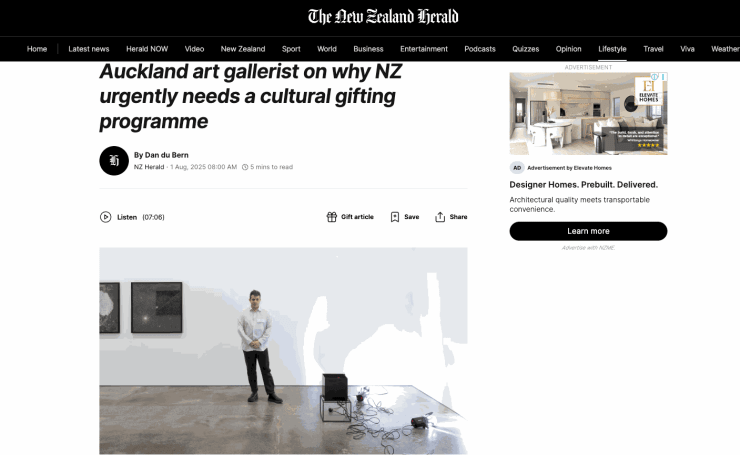Open the Lifestyle tab

coord(612,49)
